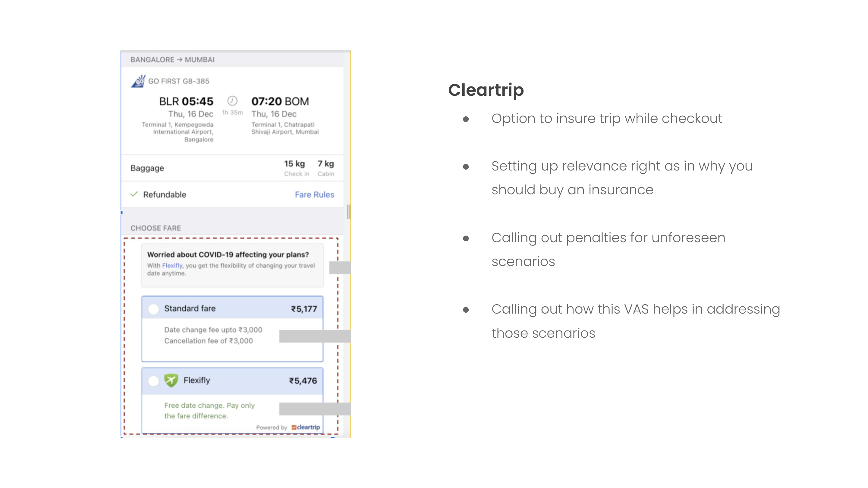The height and width of the screenshot is (488, 868).
Task: Click the Flexifly green shield icon
Action: tap(171, 380)
